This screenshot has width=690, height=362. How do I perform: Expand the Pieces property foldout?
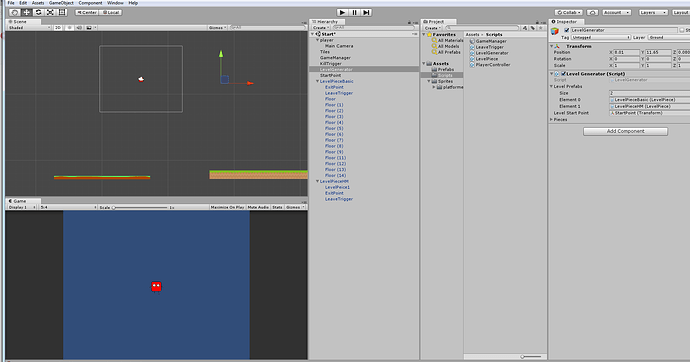point(551,120)
